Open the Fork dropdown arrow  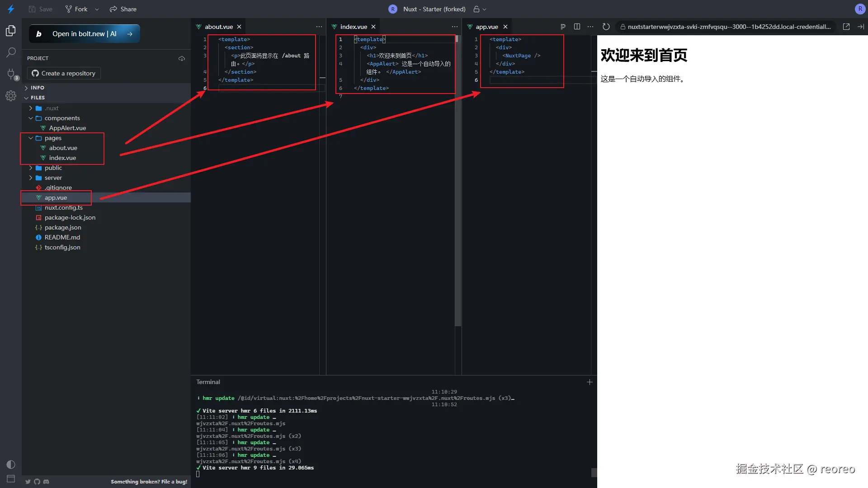pyautogui.click(x=97, y=9)
